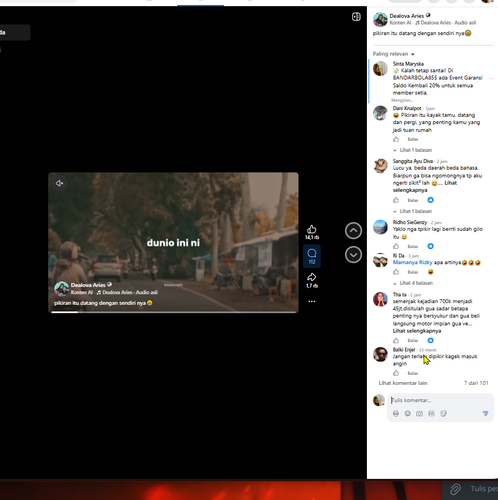
Task: Reply to Ri Da's comment
Action: pos(413,272)
